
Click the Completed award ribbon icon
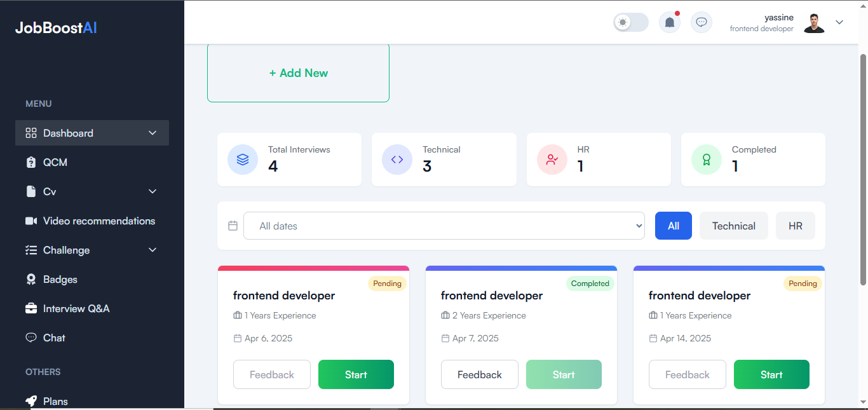(707, 160)
